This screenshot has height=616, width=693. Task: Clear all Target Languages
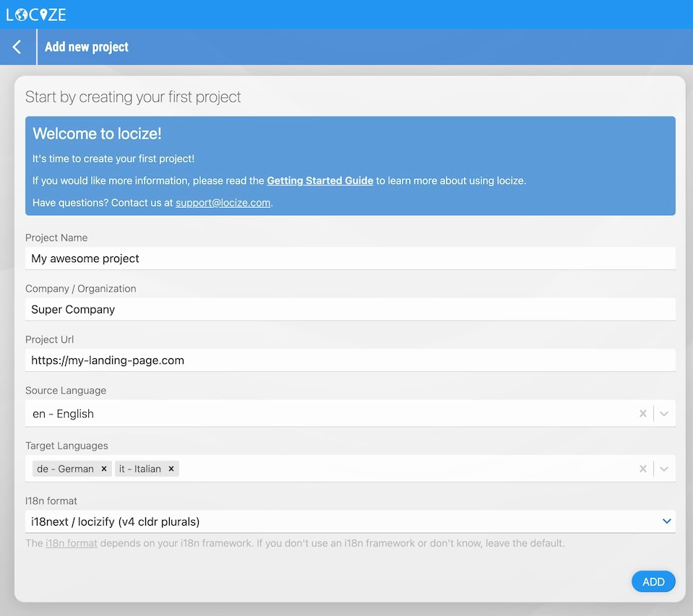(x=642, y=469)
